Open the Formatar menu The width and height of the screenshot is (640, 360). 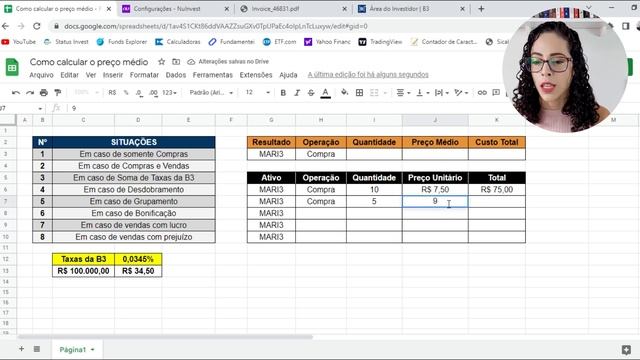coord(144,75)
